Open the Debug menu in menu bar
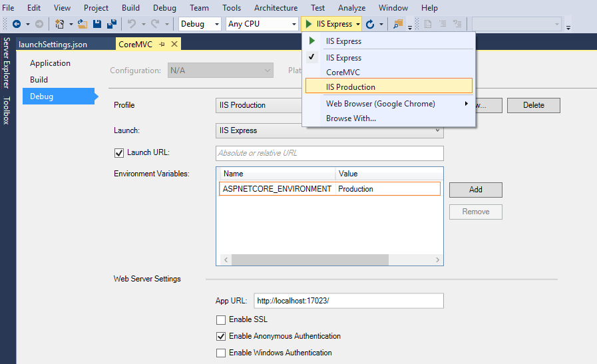 (164, 7)
